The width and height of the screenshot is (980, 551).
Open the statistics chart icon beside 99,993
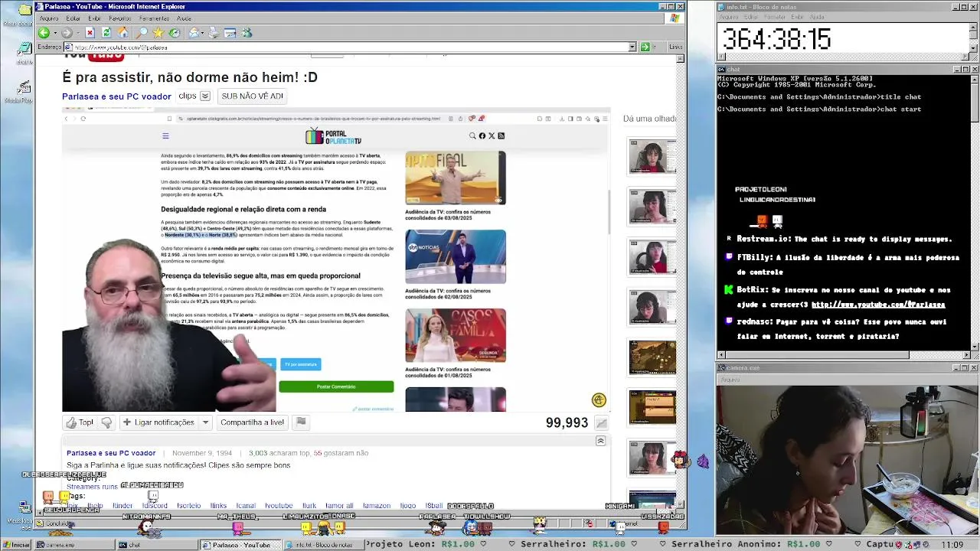pos(602,423)
